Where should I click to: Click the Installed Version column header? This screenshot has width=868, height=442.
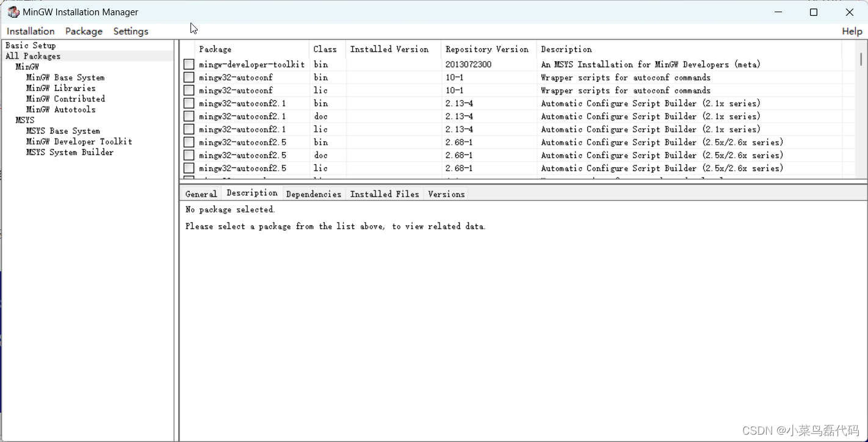pyautogui.click(x=393, y=49)
